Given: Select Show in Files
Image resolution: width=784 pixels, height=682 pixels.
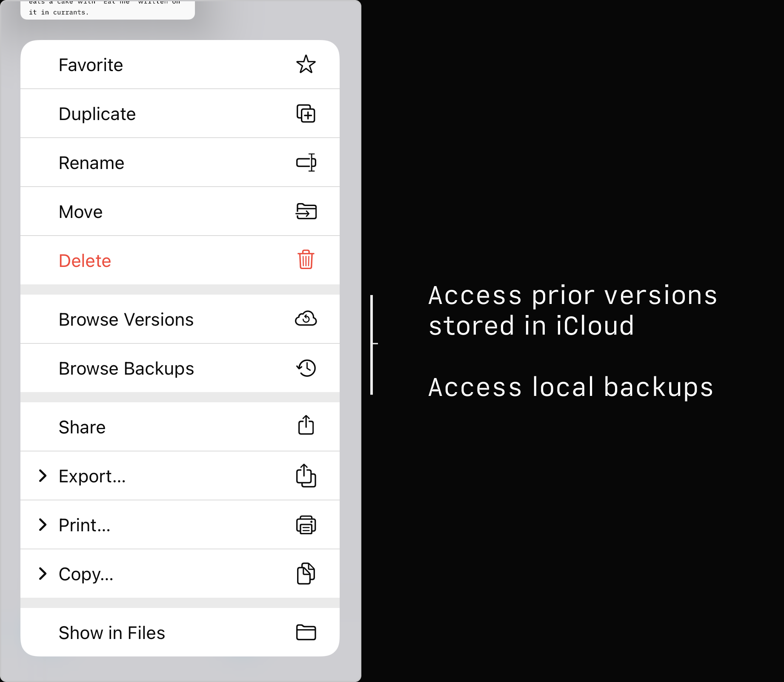Looking at the screenshot, I should click(x=112, y=633).
